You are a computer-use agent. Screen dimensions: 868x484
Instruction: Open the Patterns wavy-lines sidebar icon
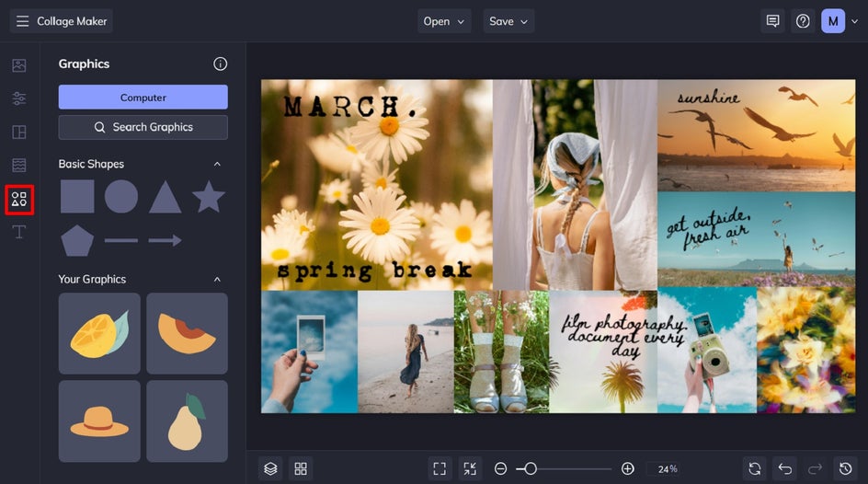pos(18,165)
